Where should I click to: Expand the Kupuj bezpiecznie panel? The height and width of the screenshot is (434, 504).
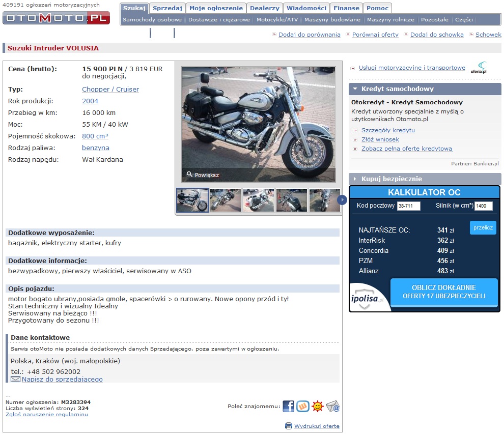click(425, 179)
